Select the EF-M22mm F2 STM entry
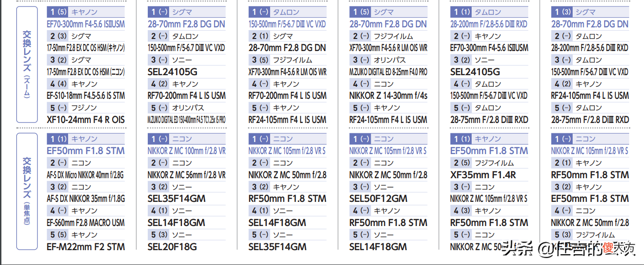The width and height of the screenshot is (644, 265). pyautogui.click(x=86, y=246)
